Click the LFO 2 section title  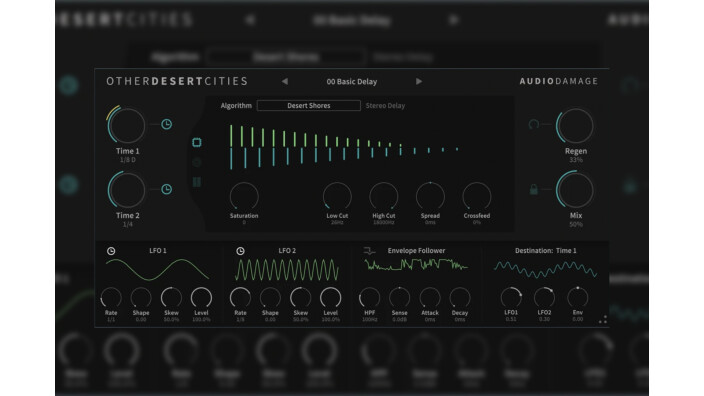287,251
